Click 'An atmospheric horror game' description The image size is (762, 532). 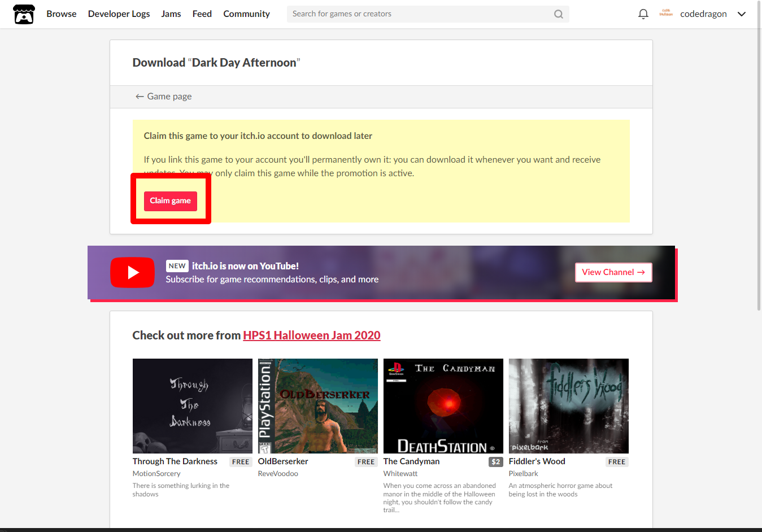pos(560,490)
